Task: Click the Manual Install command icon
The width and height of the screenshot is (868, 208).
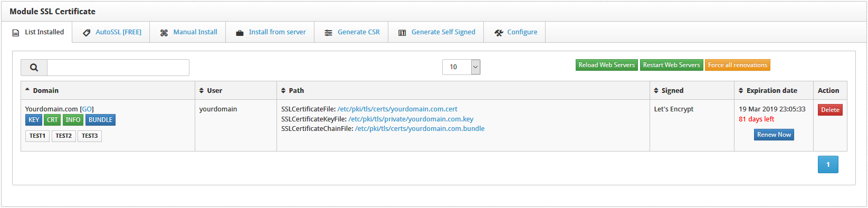Action: pos(164,33)
